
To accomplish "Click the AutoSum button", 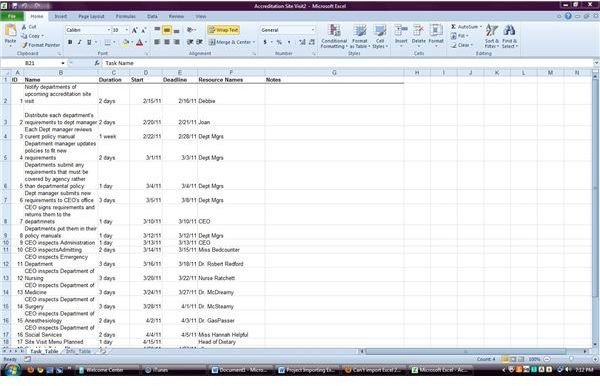I will click(466, 27).
